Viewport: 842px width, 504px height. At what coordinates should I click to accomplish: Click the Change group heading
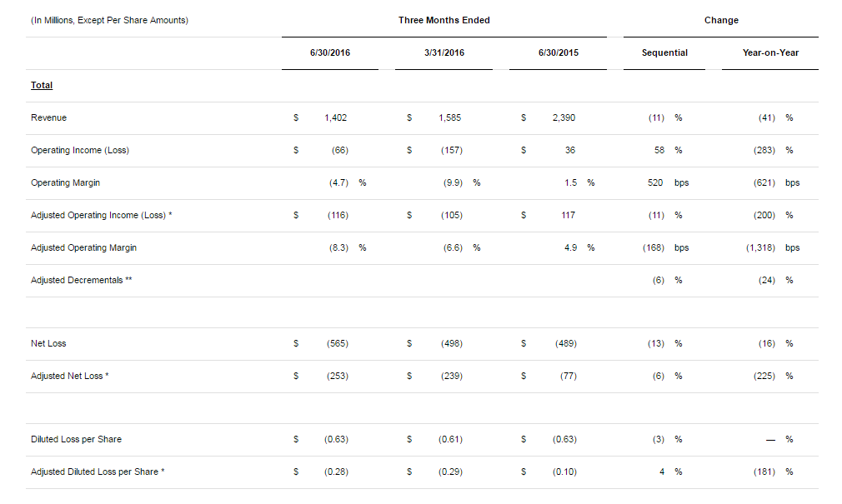pyautogui.click(x=721, y=20)
